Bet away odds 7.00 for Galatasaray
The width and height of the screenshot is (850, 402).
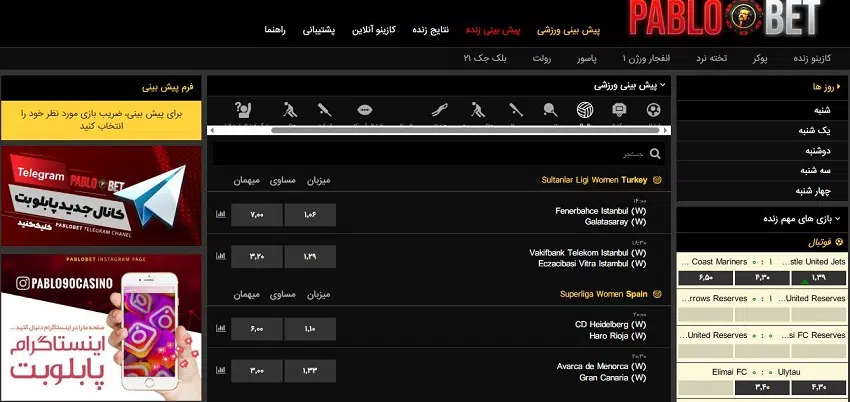point(257,215)
